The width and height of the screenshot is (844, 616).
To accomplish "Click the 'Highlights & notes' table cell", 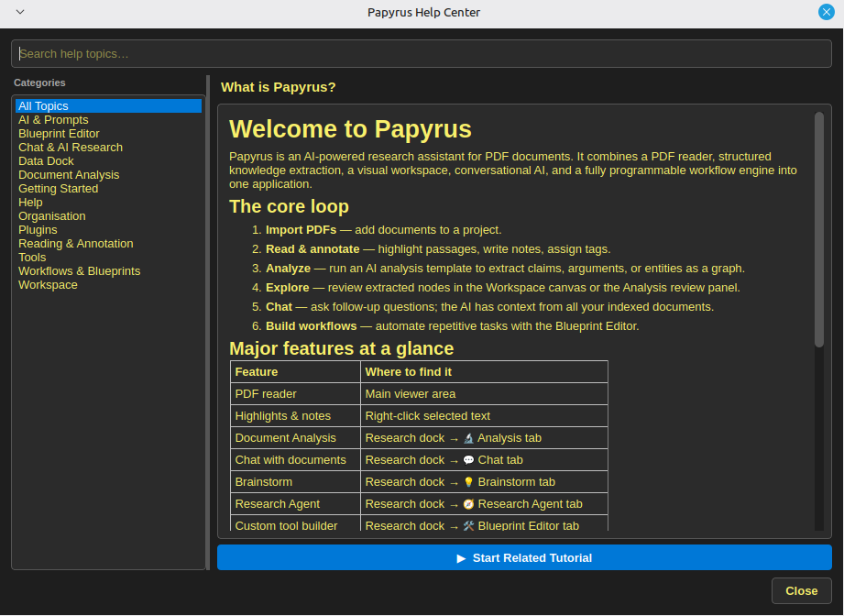I will 295,416.
